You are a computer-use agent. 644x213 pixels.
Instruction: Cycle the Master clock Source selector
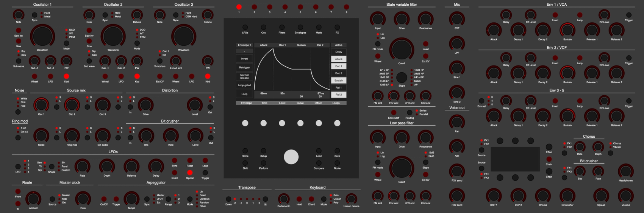click(x=52, y=199)
